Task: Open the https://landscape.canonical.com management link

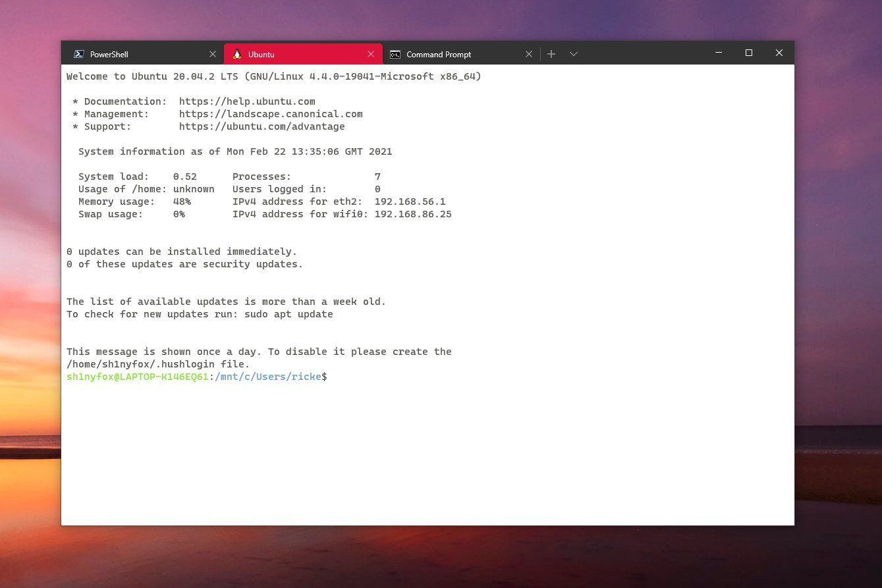Action: point(271,114)
